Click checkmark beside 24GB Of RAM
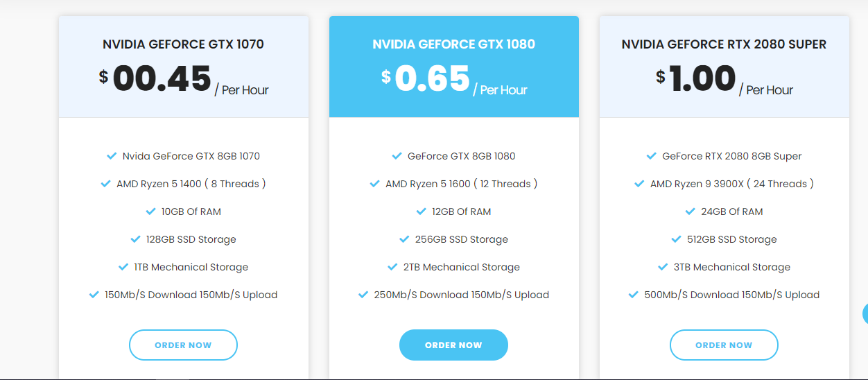The image size is (868, 380). (x=690, y=211)
